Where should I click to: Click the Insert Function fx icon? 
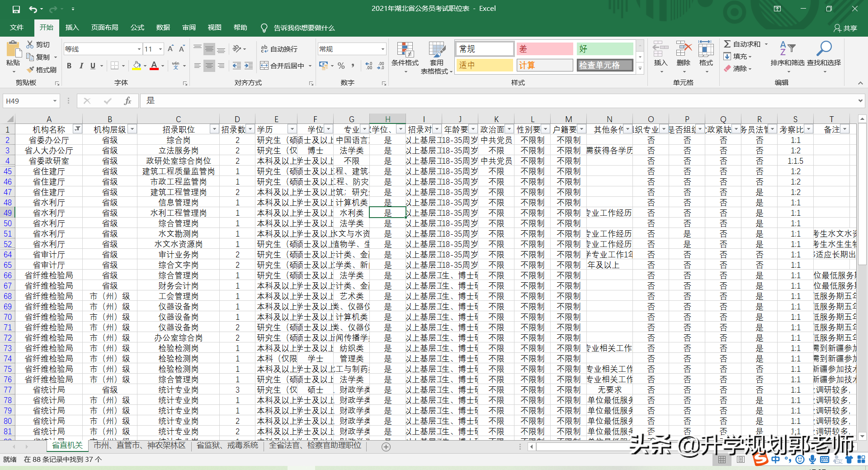tap(127, 101)
